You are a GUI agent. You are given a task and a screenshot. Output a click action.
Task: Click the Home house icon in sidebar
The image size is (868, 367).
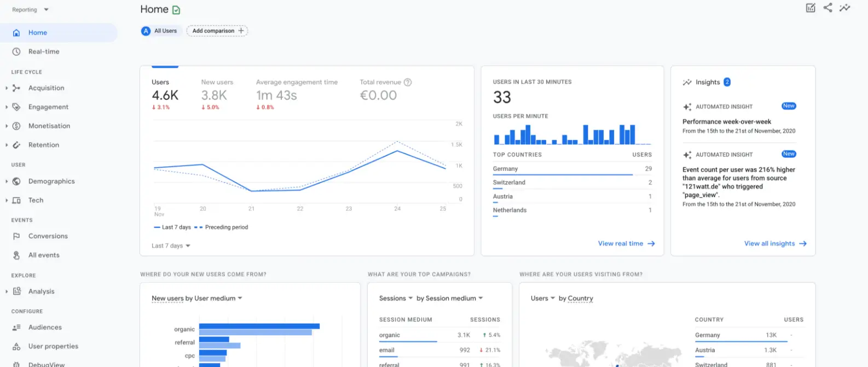16,33
